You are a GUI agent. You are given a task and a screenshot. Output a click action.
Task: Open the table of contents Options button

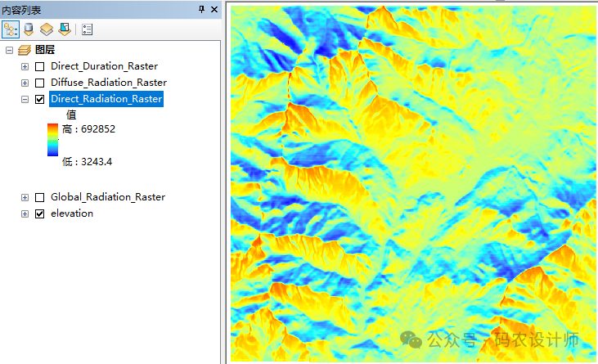pos(88,29)
